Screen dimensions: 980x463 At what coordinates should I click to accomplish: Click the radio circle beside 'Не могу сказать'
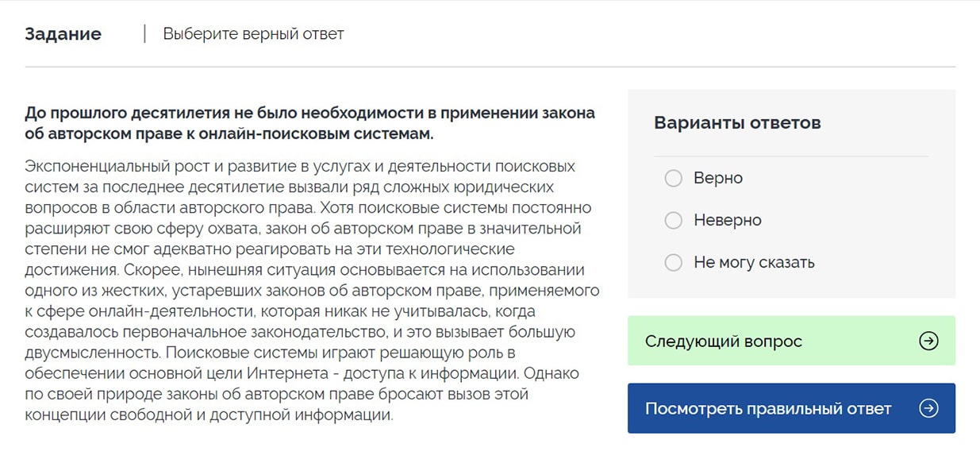tap(674, 262)
